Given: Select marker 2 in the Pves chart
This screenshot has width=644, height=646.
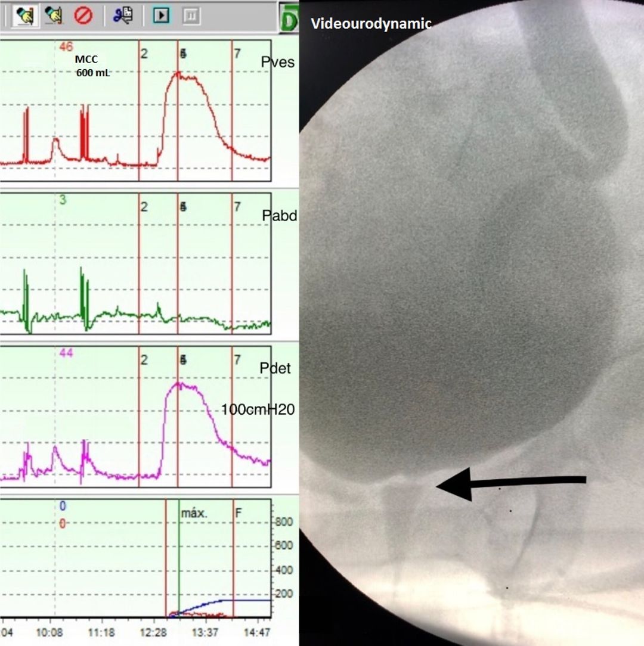Looking at the screenshot, I should 144,54.
